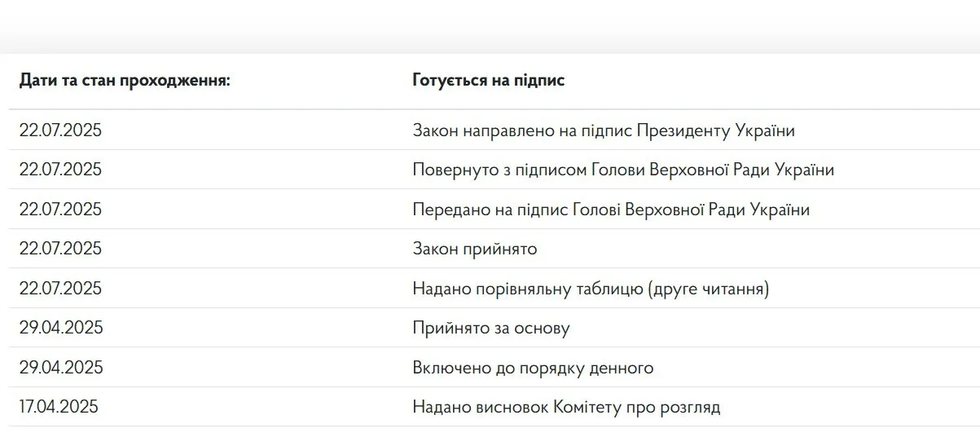Click the date beside 'Закон прийнято'
This screenshot has height=433, width=980.
coord(61,249)
